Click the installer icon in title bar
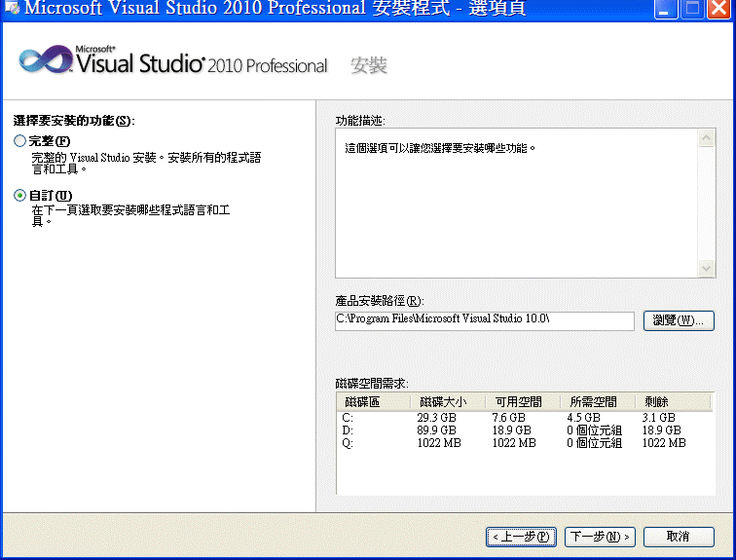Screen dimensions: 736x560 [x=12, y=8]
